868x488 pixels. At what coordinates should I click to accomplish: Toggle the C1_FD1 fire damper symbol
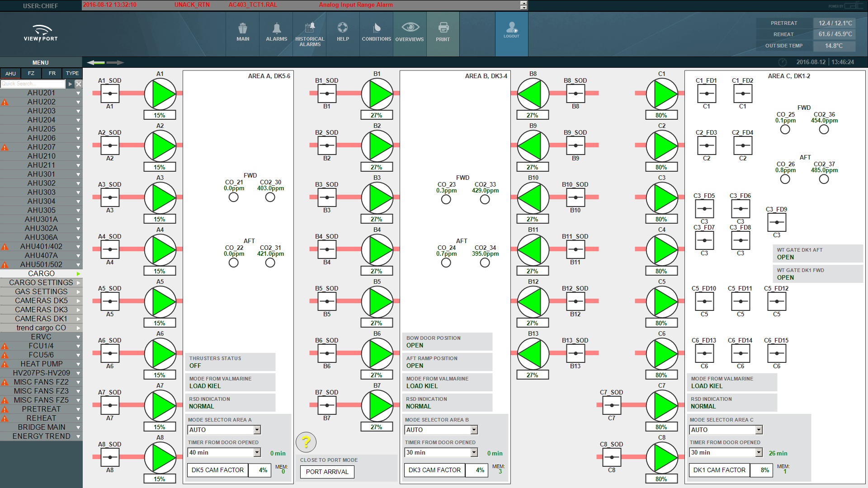[x=706, y=94]
